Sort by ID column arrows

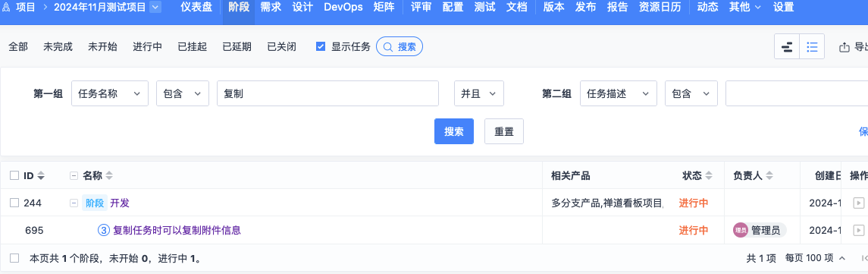point(41,176)
